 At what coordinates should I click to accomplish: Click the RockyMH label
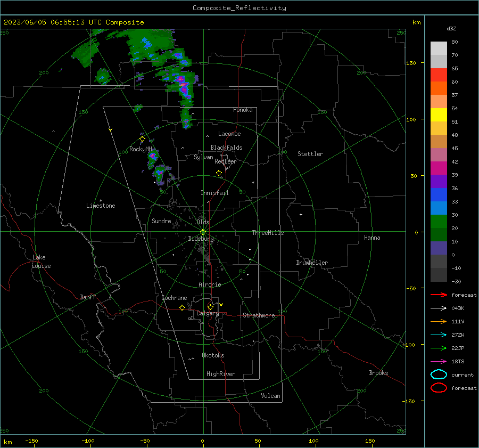[x=141, y=149]
